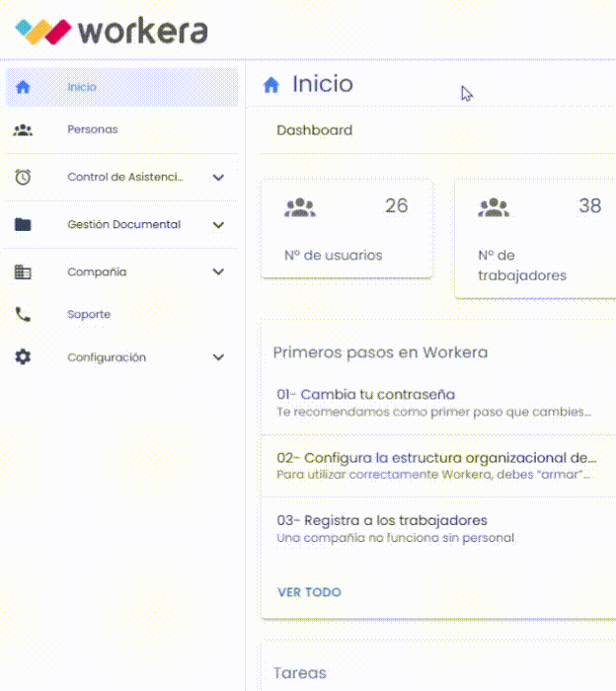The width and height of the screenshot is (616, 691).
Task: Open the Control de Asistencia menu item
Action: pyautogui.click(x=122, y=177)
